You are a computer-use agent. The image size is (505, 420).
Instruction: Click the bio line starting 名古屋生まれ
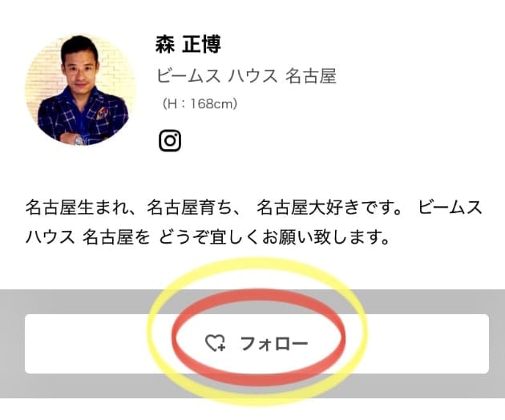(x=253, y=207)
